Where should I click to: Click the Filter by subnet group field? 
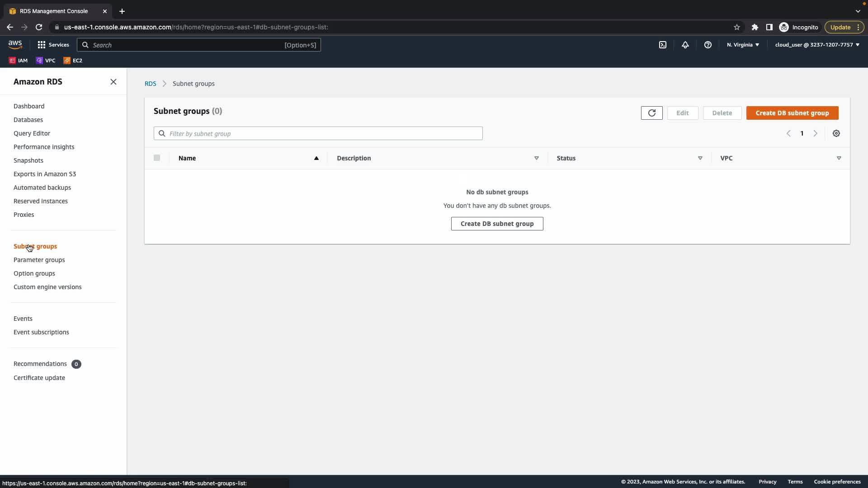[318, 134]
